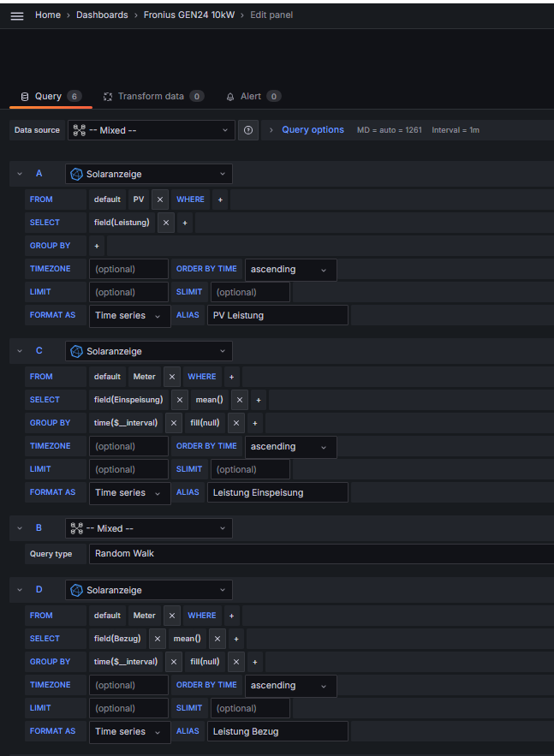The width and height of the screenshot is (554, 756).
Task: Open Fronius GEN24 10kW breadcrumb link
Action: point(188,15)
